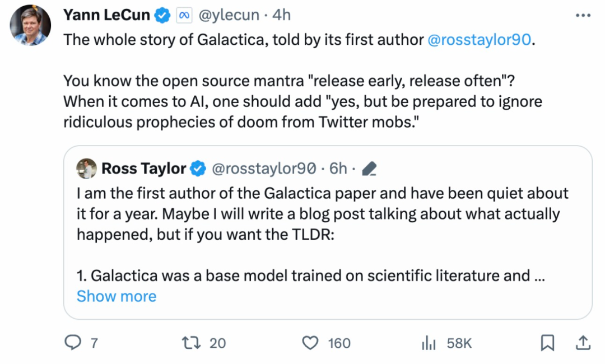Viewport: 605px width, 364px height.
Task: Click Ross Taylor's verified checkmark badge
Action: tap(198, 169)
